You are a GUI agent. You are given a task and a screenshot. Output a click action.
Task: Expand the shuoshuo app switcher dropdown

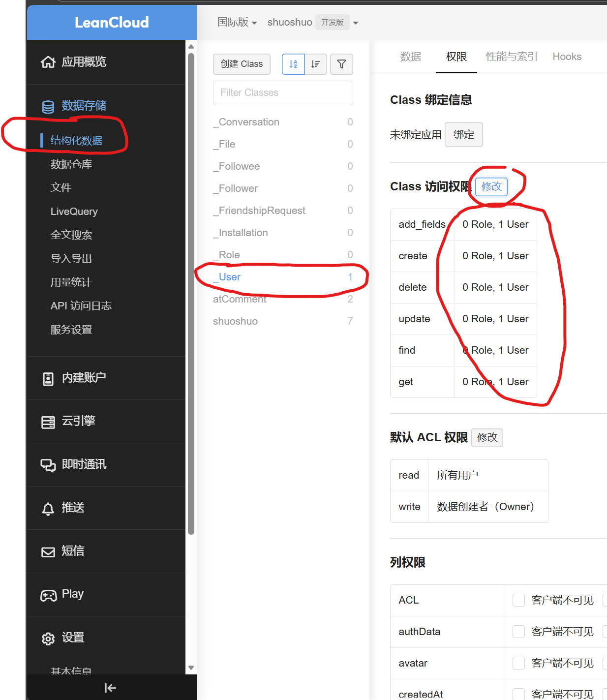pyautogui.click(x=356, y=23)
